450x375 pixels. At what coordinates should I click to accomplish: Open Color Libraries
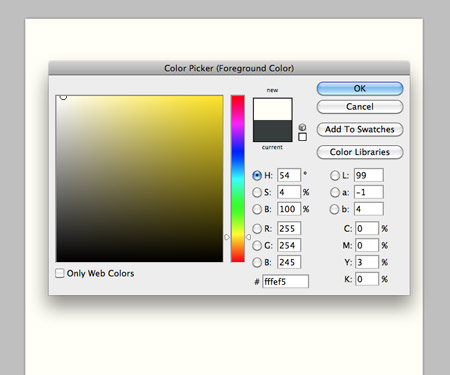tap(360, 152)
